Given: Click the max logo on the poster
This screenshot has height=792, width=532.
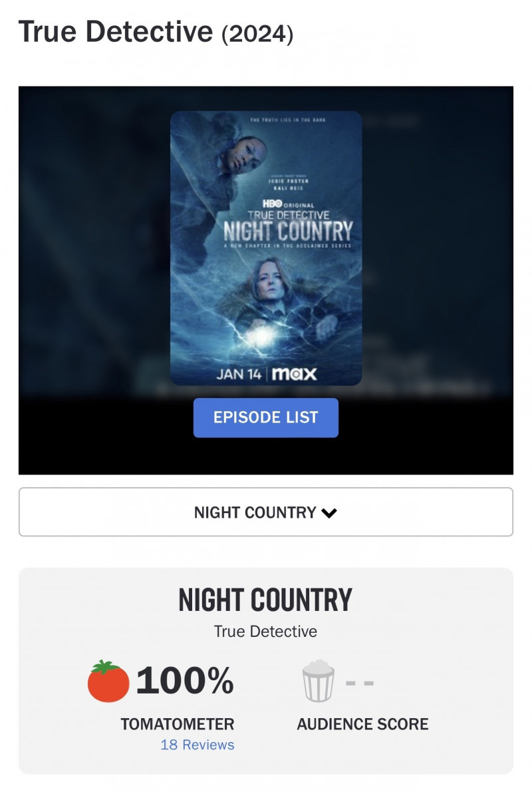Looking at the screenshot, I should tap(295, 374).
